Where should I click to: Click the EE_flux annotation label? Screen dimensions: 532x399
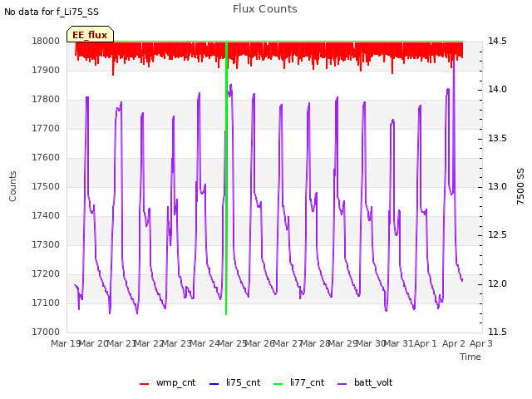90,35
